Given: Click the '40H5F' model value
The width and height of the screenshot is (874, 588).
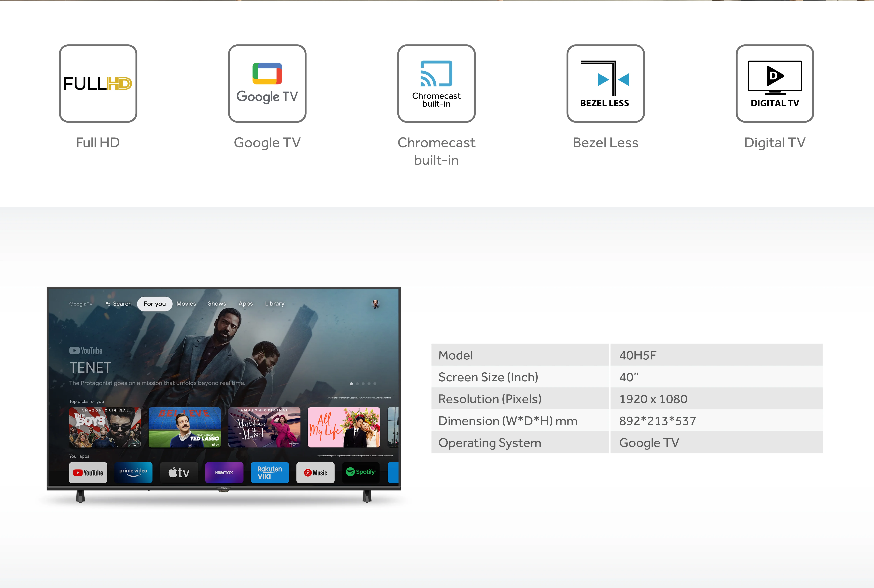Looking at the screenshot, I should tap(638, 355).
